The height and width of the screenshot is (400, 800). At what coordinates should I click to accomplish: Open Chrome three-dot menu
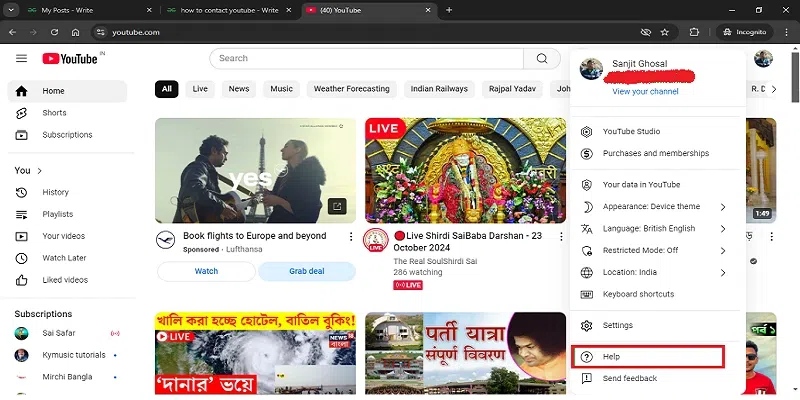[x=787, y=32]
